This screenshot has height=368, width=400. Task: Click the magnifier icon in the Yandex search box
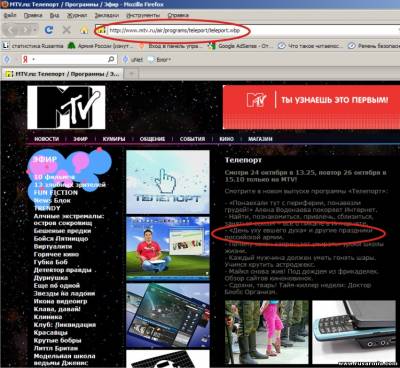111,60
